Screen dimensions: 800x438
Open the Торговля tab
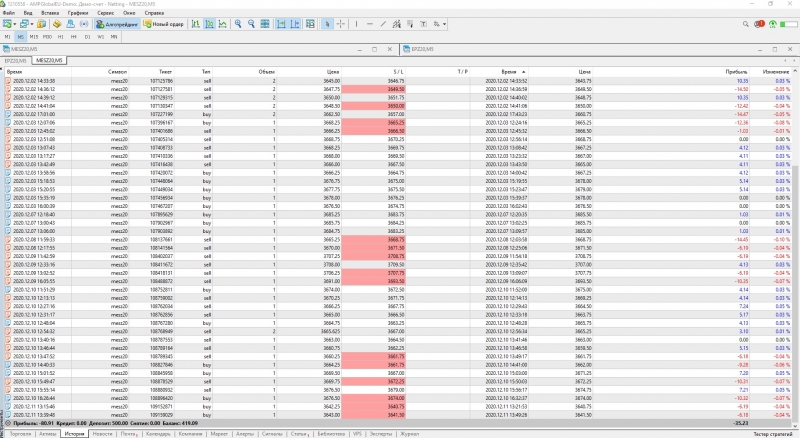coord(20,434)
